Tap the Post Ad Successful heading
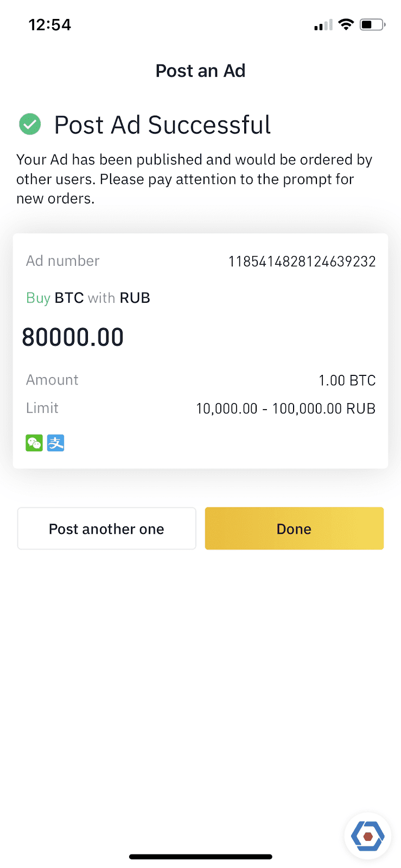Viewport: 401px width, 868px height. point(163,125)
